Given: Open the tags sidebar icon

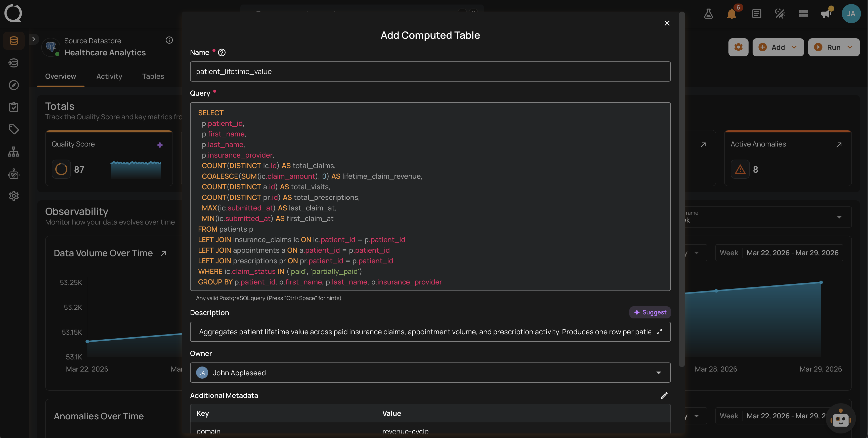Looking at the screenshot, I should tap(14, 129).
